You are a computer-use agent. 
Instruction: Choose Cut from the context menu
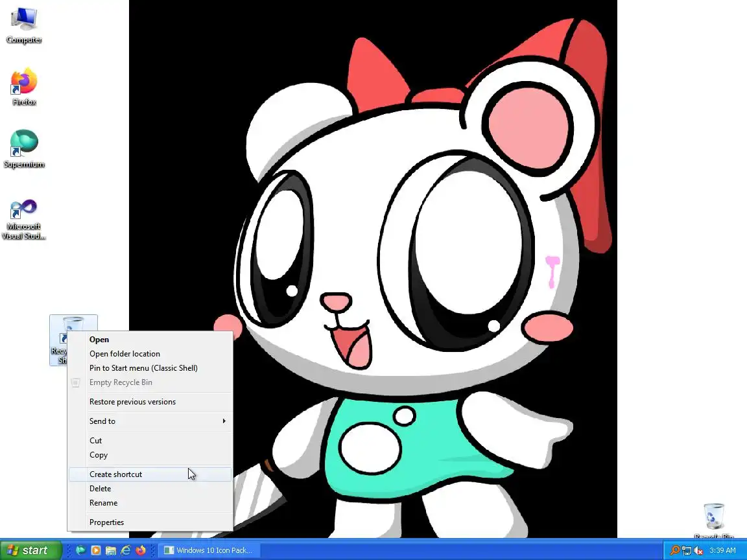click(x=150, y=441)
